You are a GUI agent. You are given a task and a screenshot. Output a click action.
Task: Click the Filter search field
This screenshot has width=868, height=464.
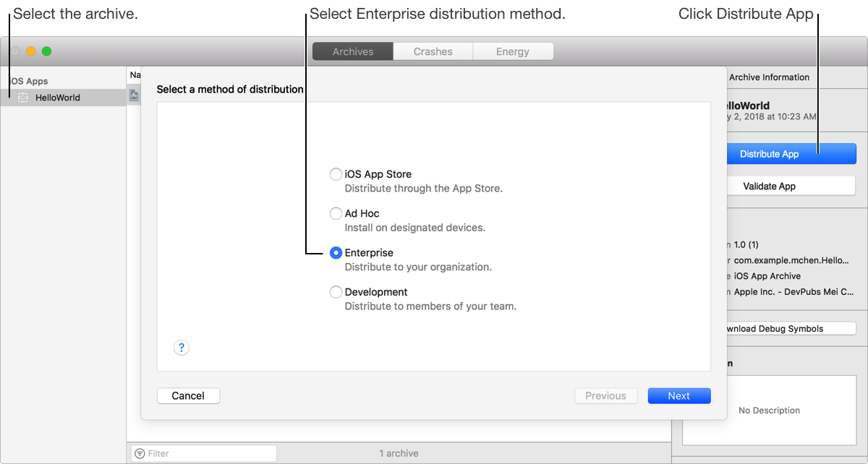(210, 453)
